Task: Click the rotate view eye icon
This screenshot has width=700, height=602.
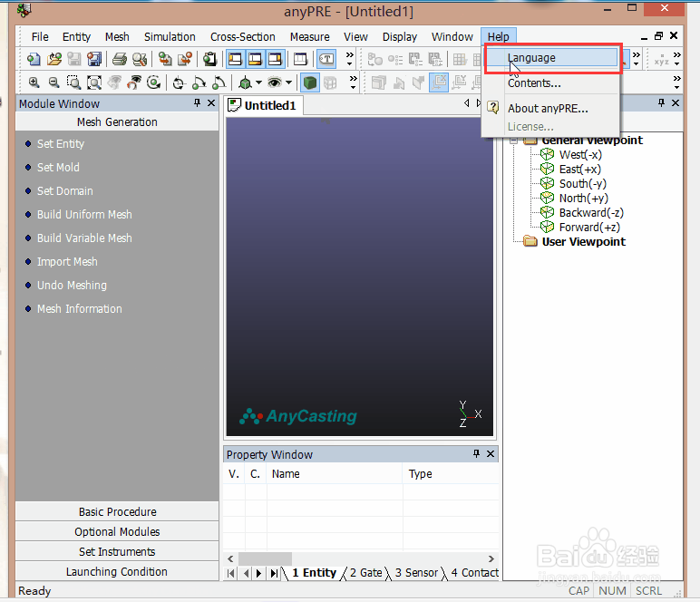Action: click(x=134, y=83)
